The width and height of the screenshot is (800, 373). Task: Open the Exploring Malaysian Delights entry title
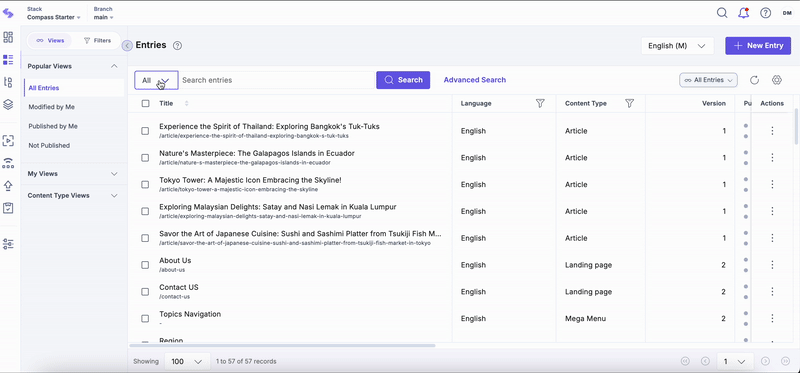(278, 207)
